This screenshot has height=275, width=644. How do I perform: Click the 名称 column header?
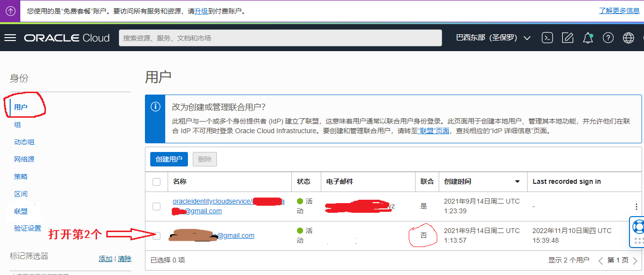click(180, 181)
